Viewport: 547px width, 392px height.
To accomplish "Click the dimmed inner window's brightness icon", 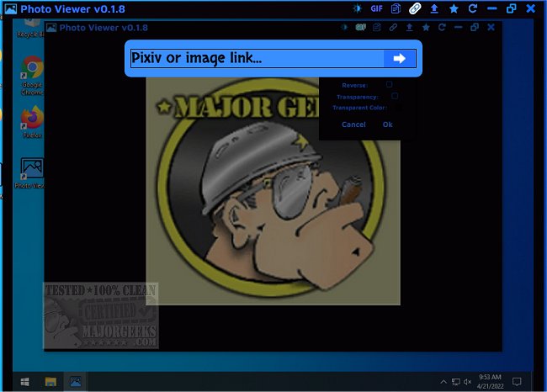I will 344,27.
